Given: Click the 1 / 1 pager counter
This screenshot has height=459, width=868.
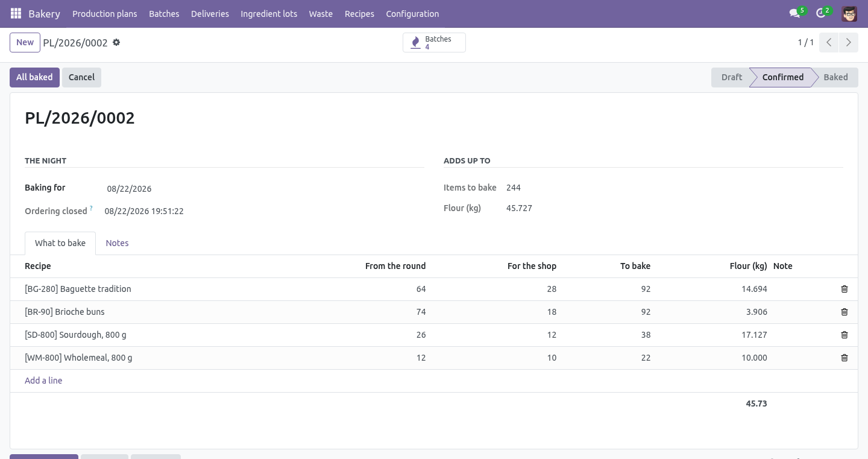Looking at the screenshot, I should tap(806, 42).
